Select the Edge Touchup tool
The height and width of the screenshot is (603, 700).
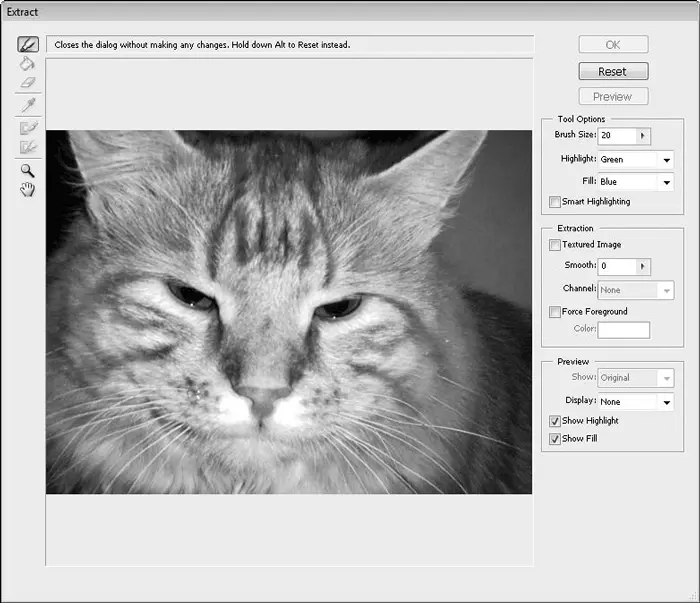[x=28, y=147]
